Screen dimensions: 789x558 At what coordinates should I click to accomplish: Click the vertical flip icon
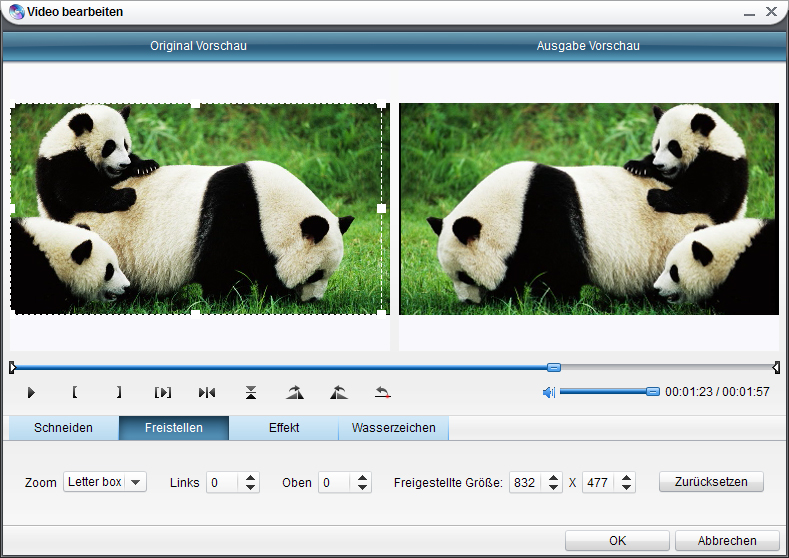click(251, 392)
